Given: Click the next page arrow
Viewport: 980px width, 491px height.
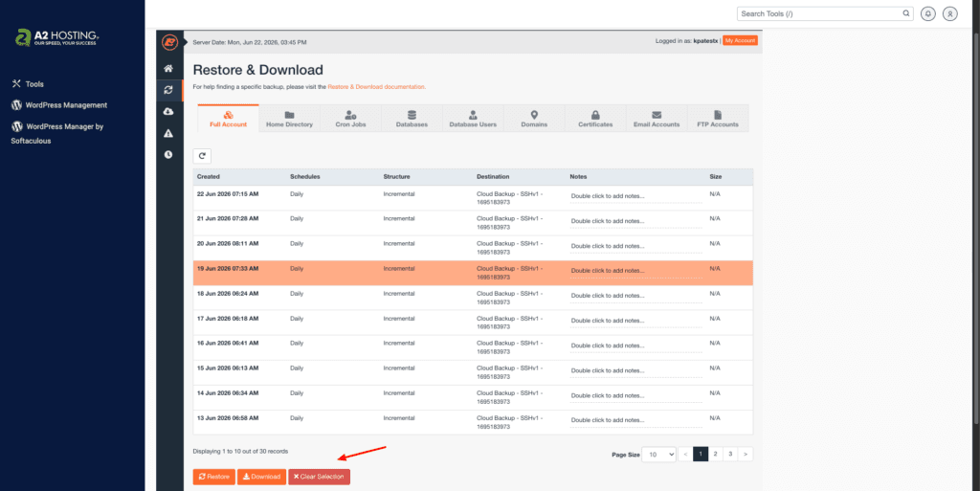Looking at the screenshot, I should [745, 454].
